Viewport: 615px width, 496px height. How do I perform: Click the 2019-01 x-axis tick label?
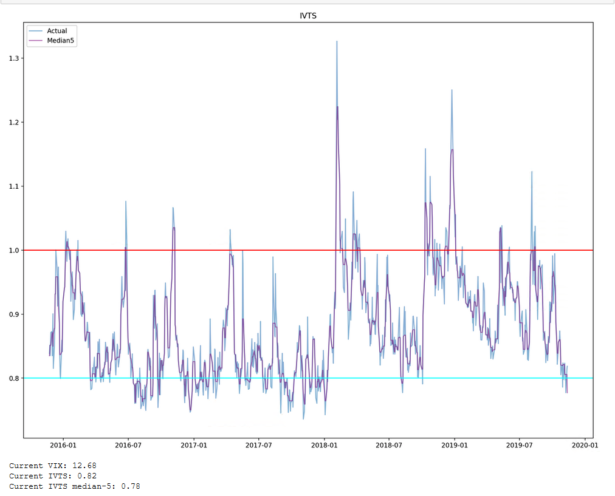(454, 445)
